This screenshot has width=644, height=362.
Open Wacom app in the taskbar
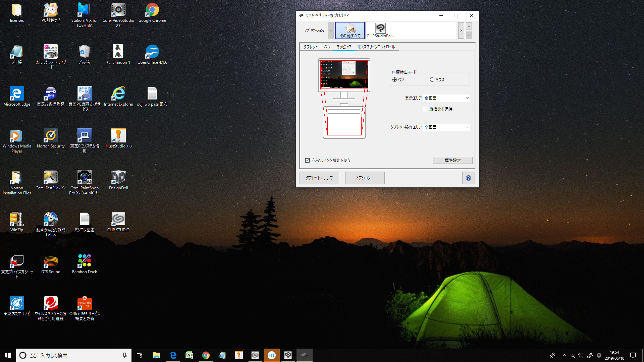click(271, 355)
